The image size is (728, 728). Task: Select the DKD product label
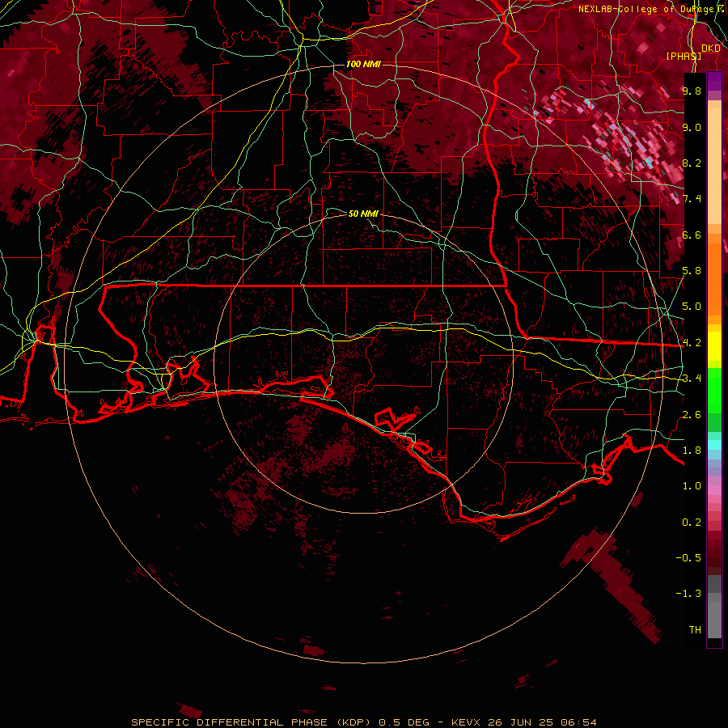pyautogui.click(x=711, y=49)
